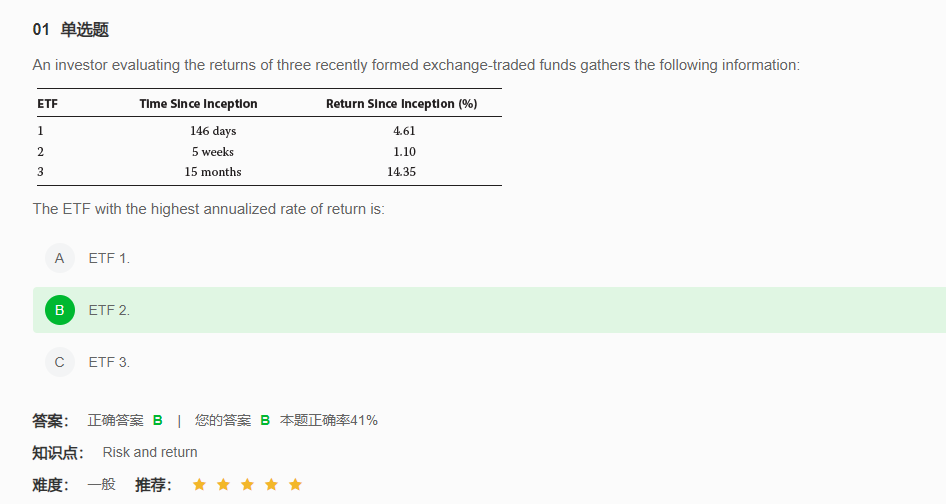Image resolution: width=946 pixels, height=504 pixels.
Task: Click the ETF column header
Action: click(48, 104)
